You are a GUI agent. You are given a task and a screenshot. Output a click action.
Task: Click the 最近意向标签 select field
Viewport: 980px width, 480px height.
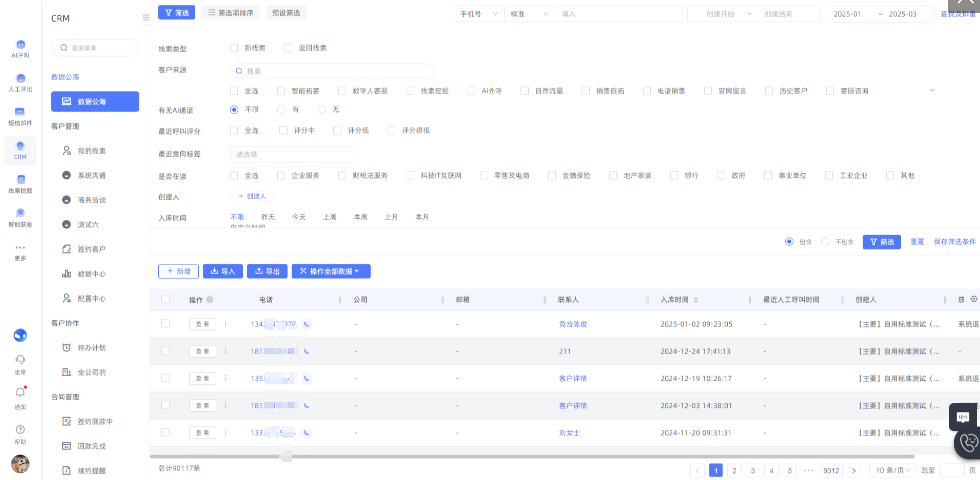(291, 154)
